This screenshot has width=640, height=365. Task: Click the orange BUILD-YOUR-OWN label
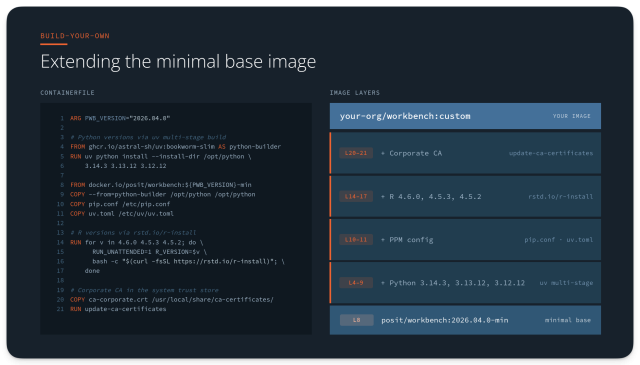(75, 36)
